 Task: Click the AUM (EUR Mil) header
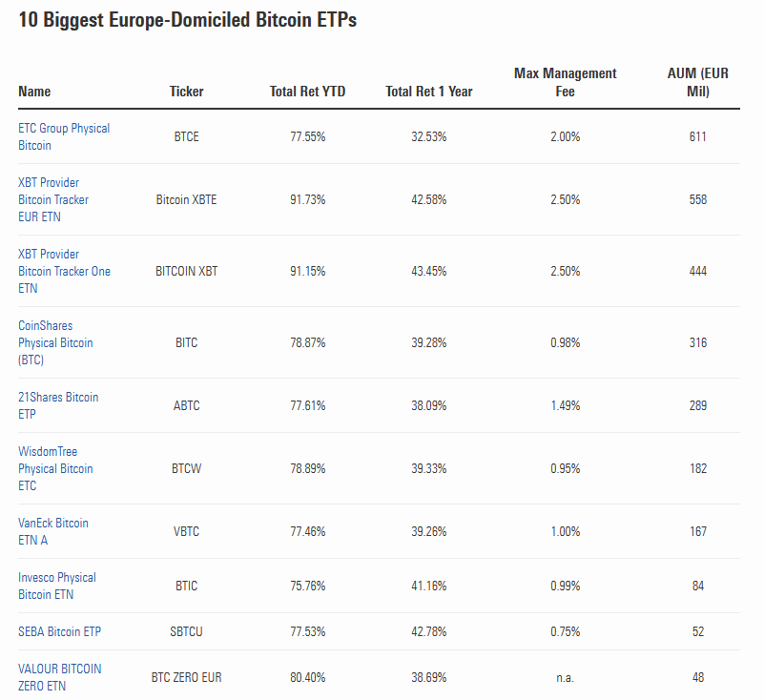point(697,82)
